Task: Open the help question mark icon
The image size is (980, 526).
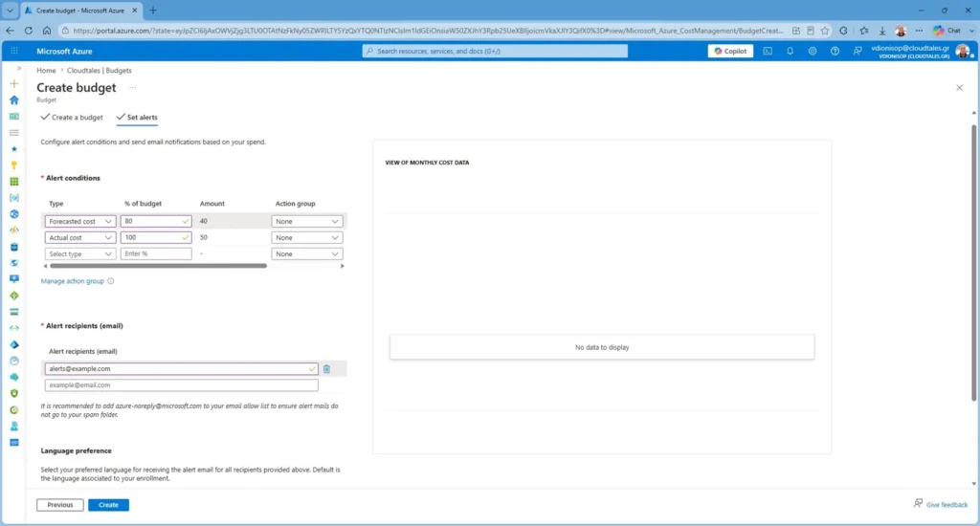Action: pos(835,52)
